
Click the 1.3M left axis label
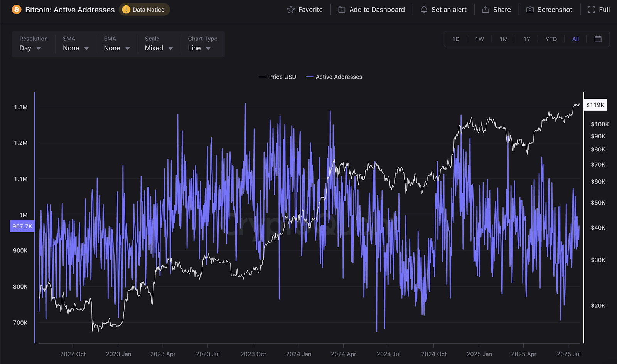(x=21, y=107)
